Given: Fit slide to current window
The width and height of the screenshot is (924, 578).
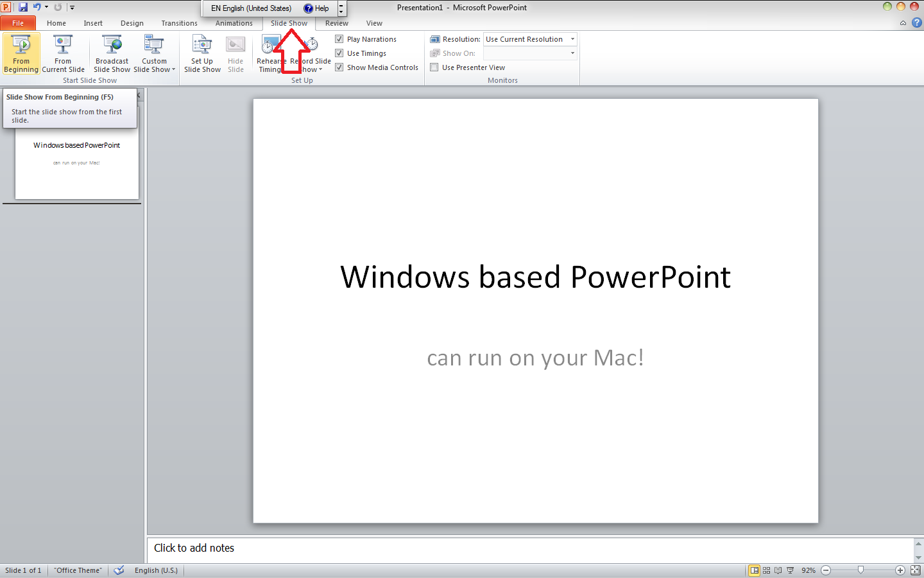Looking at the screenshot, I should [916, 570].
